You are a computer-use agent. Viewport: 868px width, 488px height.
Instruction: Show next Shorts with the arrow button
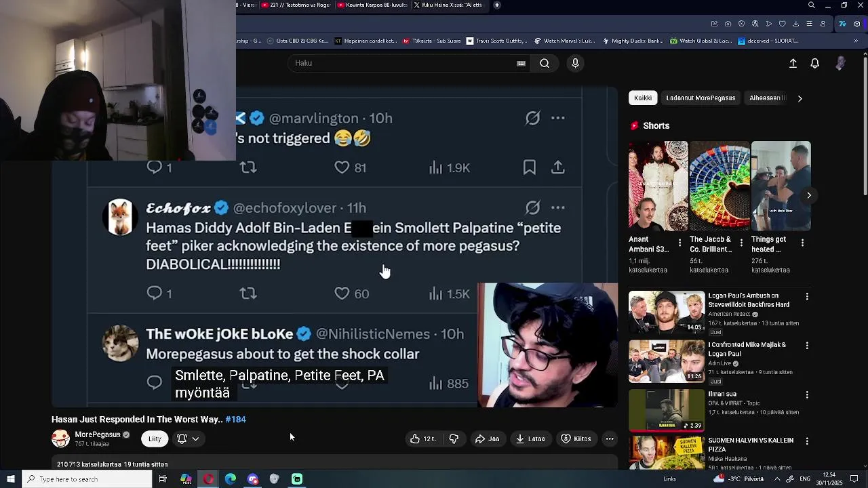click(809, 195)
